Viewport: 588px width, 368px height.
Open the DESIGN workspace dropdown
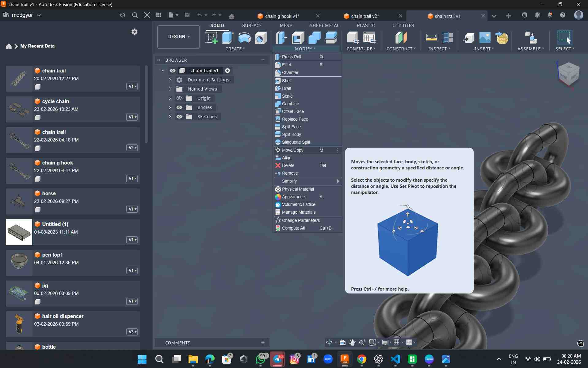[x=178, y=37]
